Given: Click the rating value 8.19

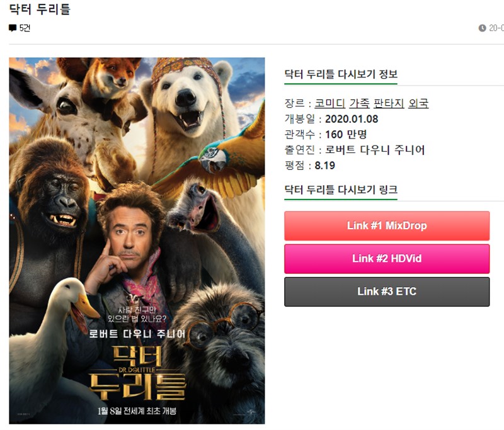Looking at the screenshot, I should (x=324, y=166).
